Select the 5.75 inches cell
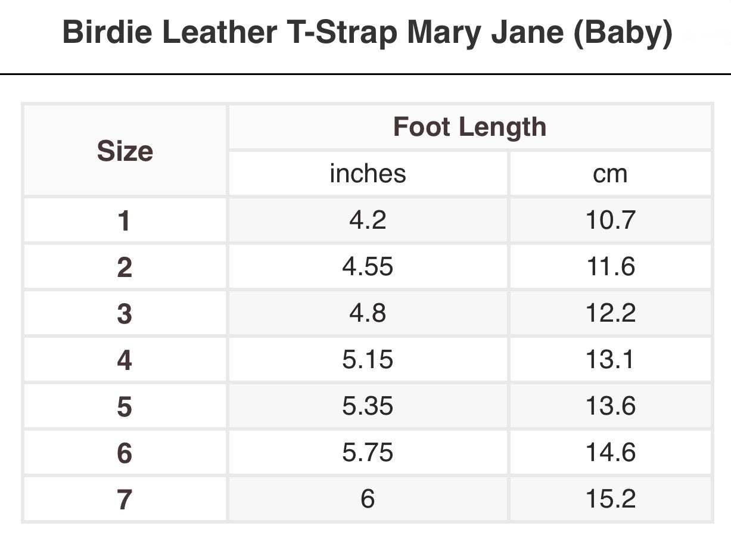This screenshot has width=731, height=560. click(x=368, y=452)
